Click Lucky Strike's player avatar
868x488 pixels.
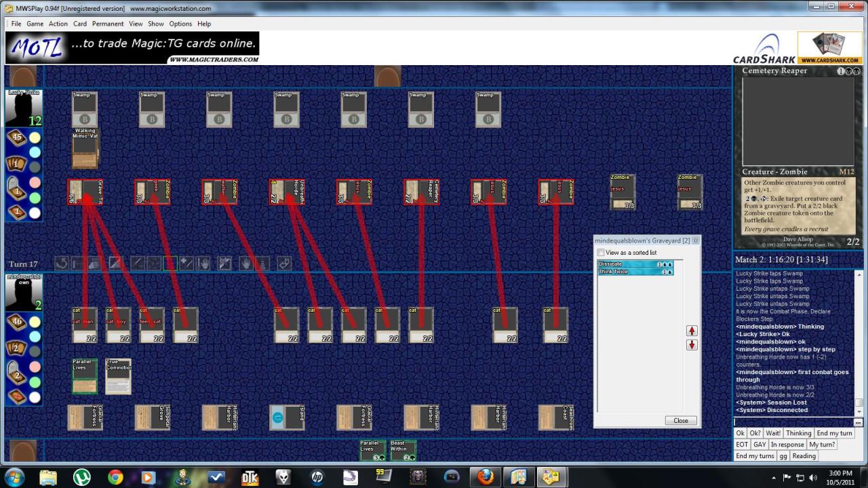24,108
